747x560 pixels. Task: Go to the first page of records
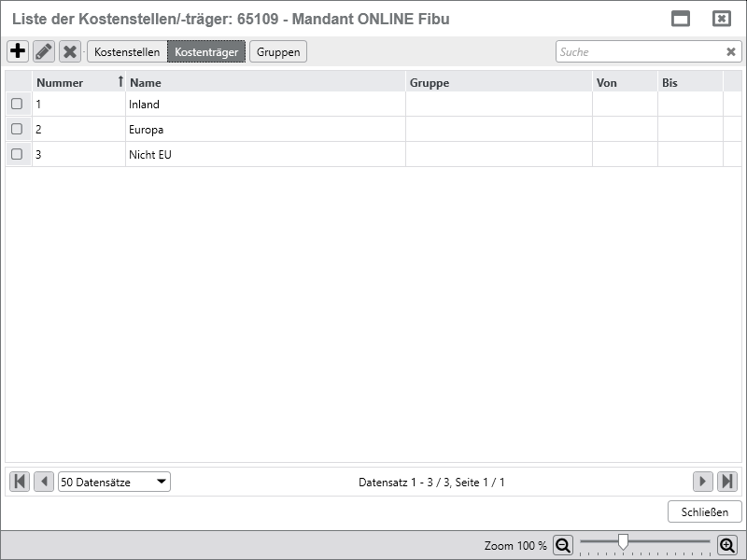[x=19, y=482]
